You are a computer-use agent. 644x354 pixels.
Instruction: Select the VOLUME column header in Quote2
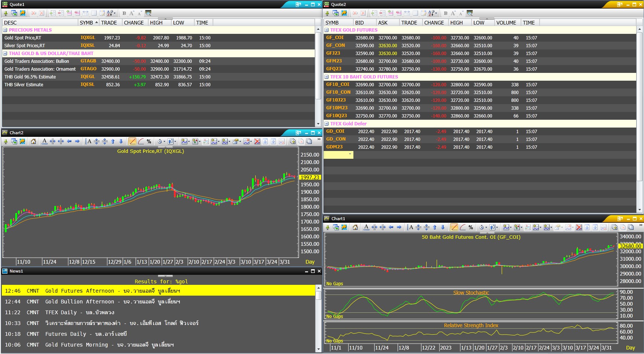click(507, 23)
